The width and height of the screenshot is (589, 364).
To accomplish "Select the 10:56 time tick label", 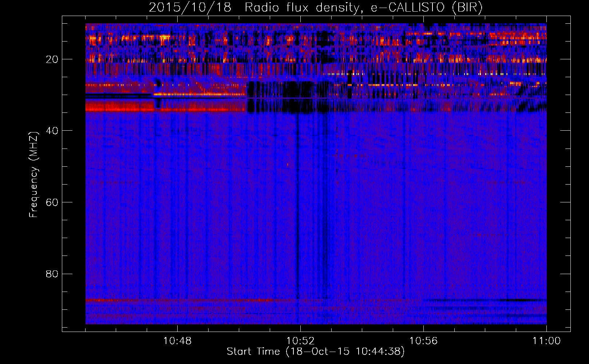I will tap(423, 341).
